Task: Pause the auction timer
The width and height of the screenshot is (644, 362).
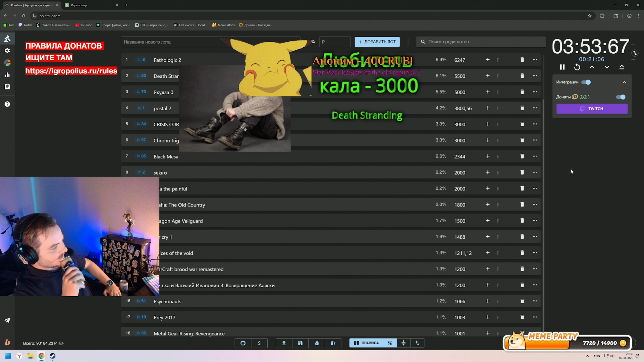Action: (562, 67)
